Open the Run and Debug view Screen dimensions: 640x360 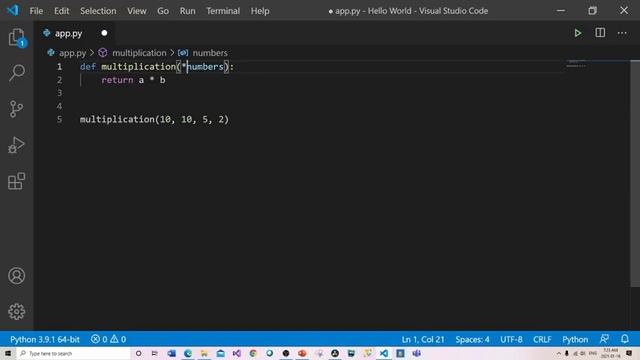click(17, 145)
